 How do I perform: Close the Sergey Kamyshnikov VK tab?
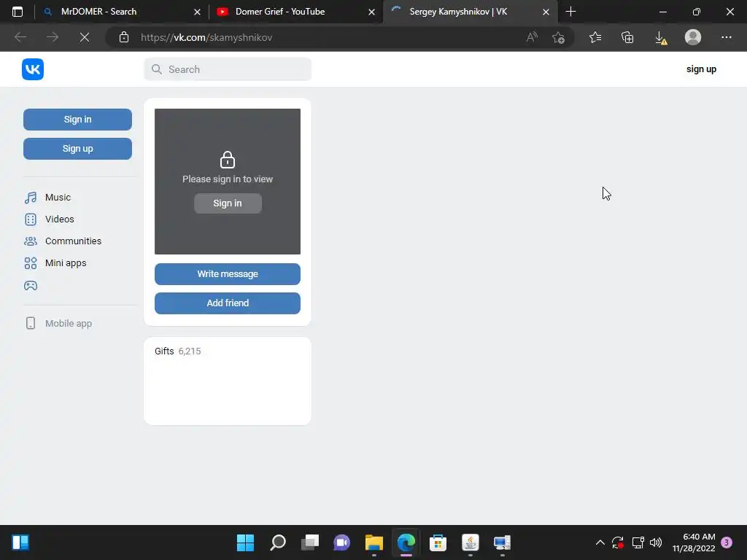pos(546,12)
